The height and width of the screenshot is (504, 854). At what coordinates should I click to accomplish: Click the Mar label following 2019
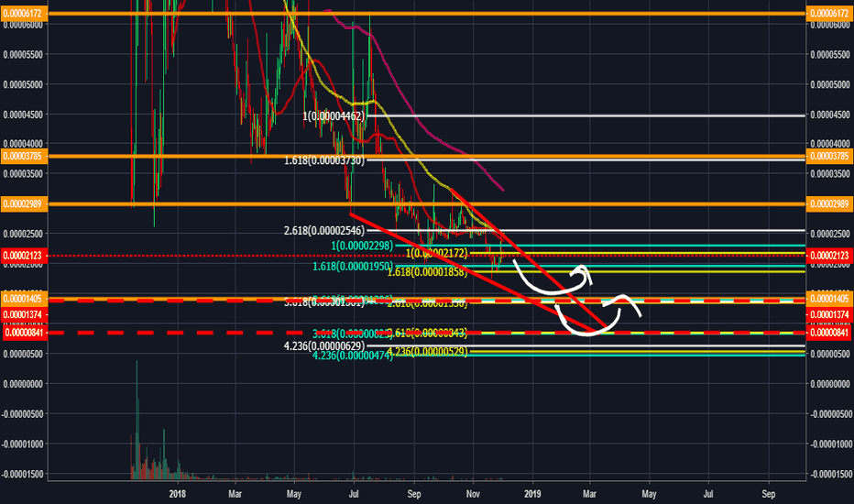pos(589,494)
